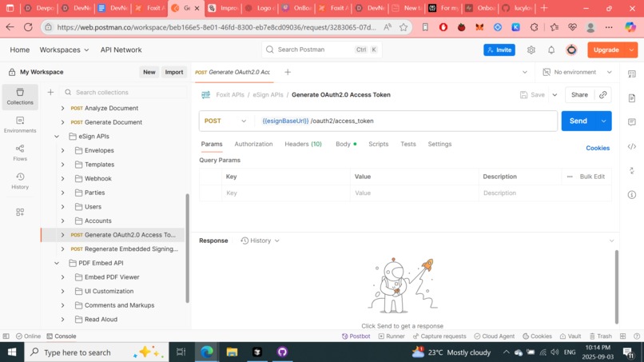Viewport: 644px width, 362px height.
Task: Open the Flows sidebar panel
Action: [20, 153]
